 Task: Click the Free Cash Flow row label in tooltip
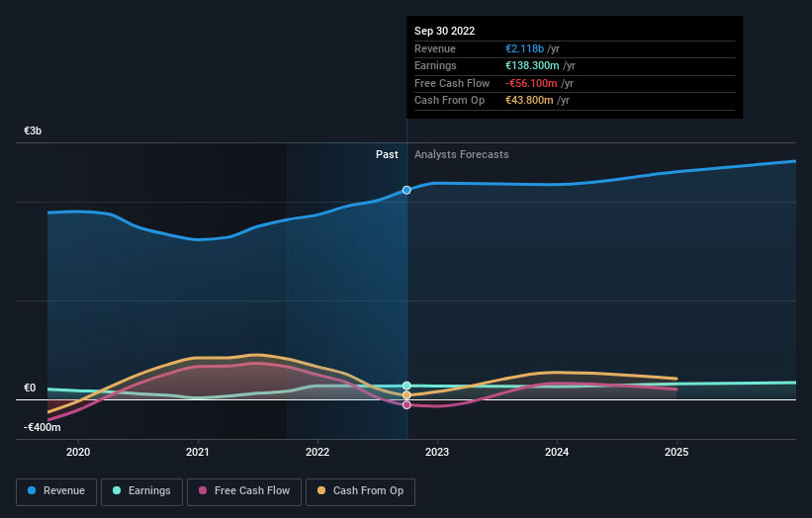point(452,83)
